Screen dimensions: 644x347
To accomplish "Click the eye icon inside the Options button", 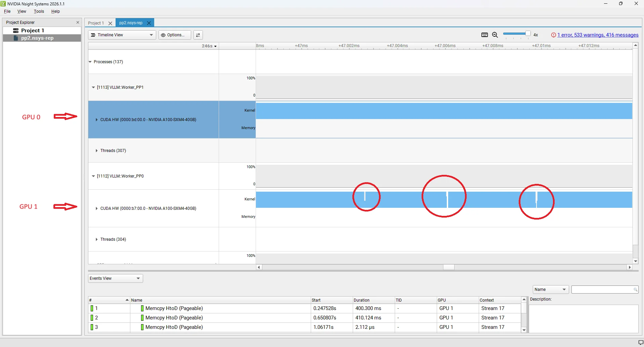I will pyautogui.click(x=163, y=35).
